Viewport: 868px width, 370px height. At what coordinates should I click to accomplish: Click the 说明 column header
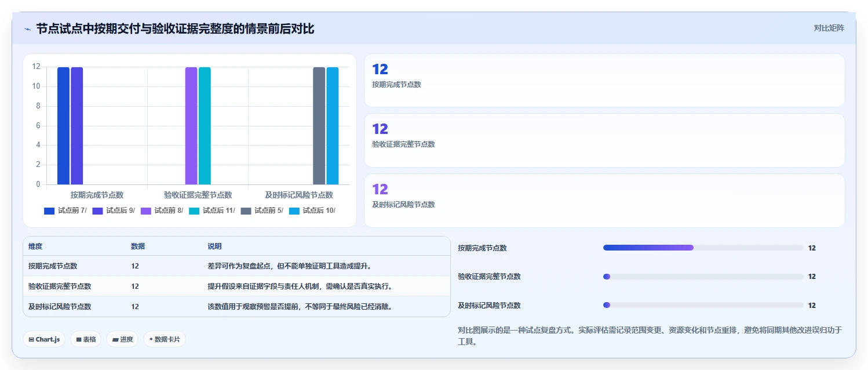214,246
